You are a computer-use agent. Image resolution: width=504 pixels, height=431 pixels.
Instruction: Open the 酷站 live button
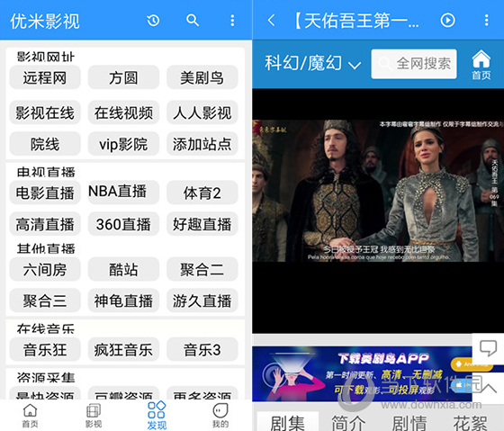pyautogui.click(x=123, y=269)
